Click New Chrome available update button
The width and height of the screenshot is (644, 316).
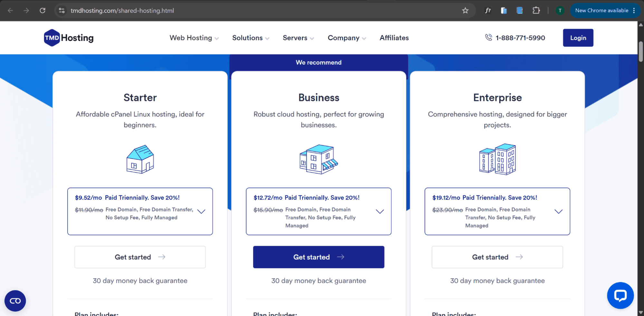(x=605, y=11)
